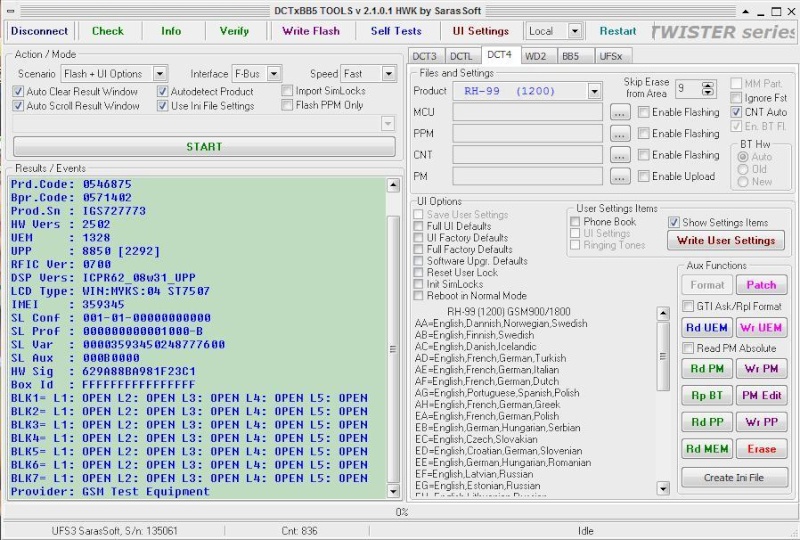Click the Write Flash button
800x540 pixels.
pos(311,31)
